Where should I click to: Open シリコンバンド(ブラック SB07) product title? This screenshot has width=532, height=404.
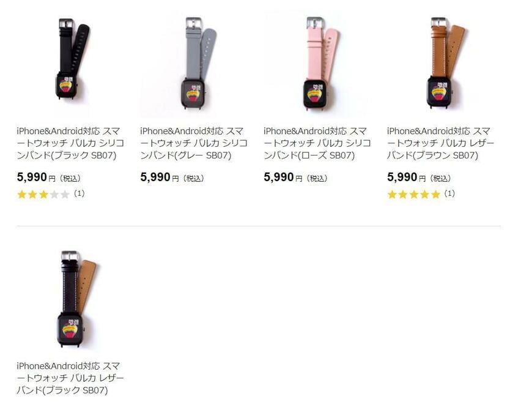(x=70, y=143)
